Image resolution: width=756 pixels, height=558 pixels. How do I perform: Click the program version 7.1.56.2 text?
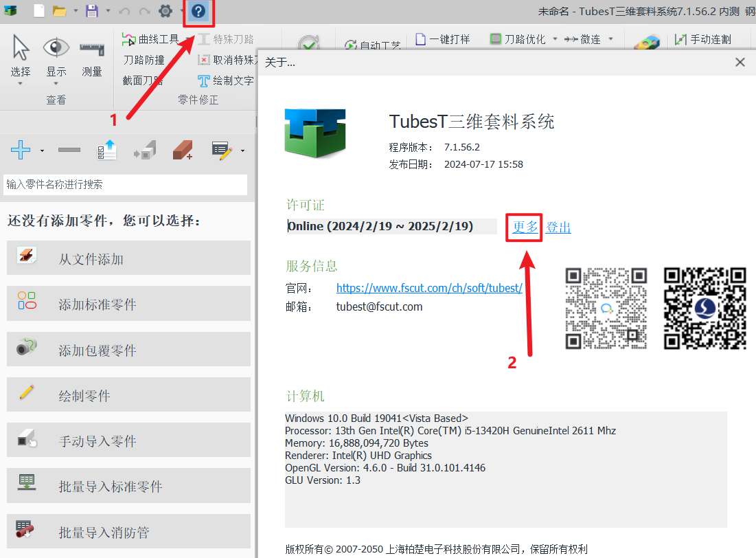click(462, 147)
